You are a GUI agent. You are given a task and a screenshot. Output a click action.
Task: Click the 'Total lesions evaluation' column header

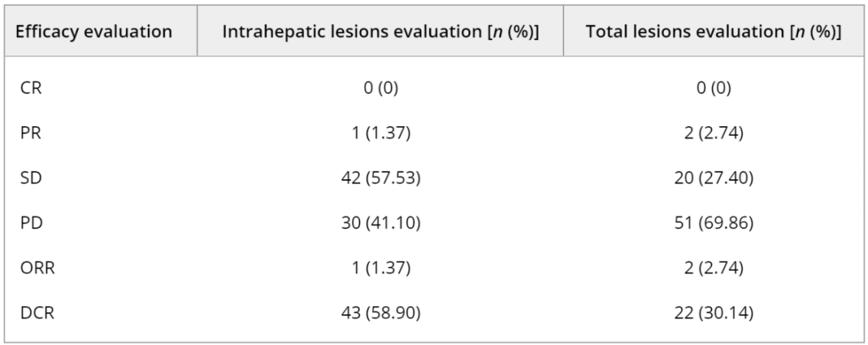pos(713,32)
